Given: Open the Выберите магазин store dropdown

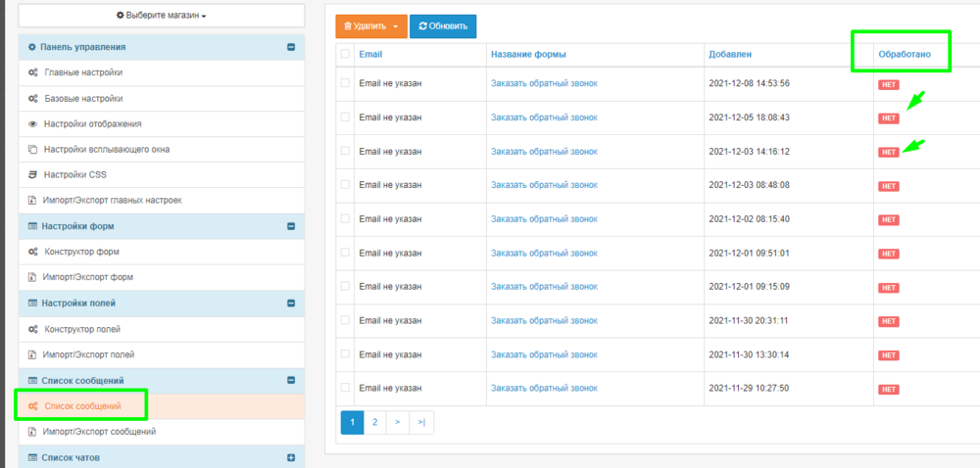Looking at the screenshot, I should (162, 16).
